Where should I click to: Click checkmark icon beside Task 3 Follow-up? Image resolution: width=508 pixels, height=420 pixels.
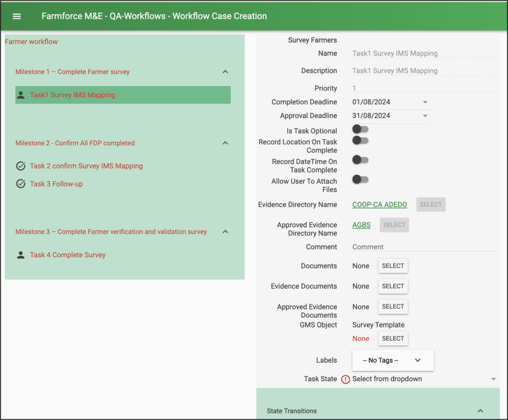pos(21,184)
